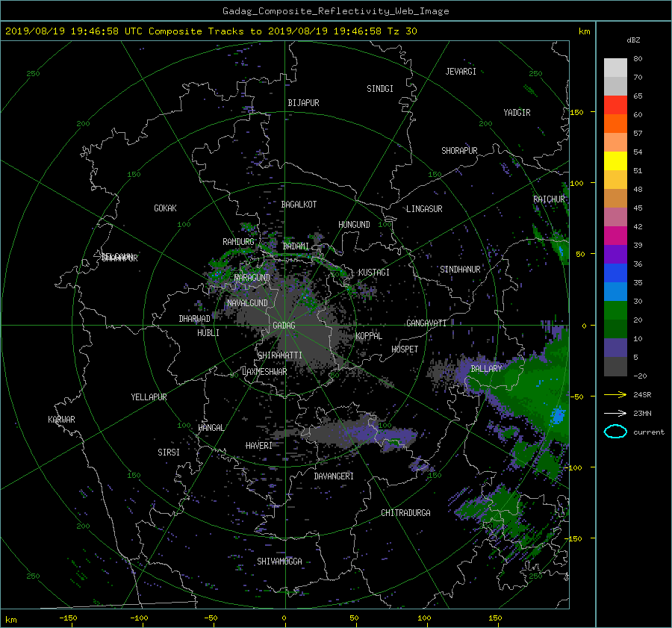The width and height of the screenshot is (672, 628).
Task: Click the slate purple 10 dBZ legend swatch
Action: [x=615, y=348]
